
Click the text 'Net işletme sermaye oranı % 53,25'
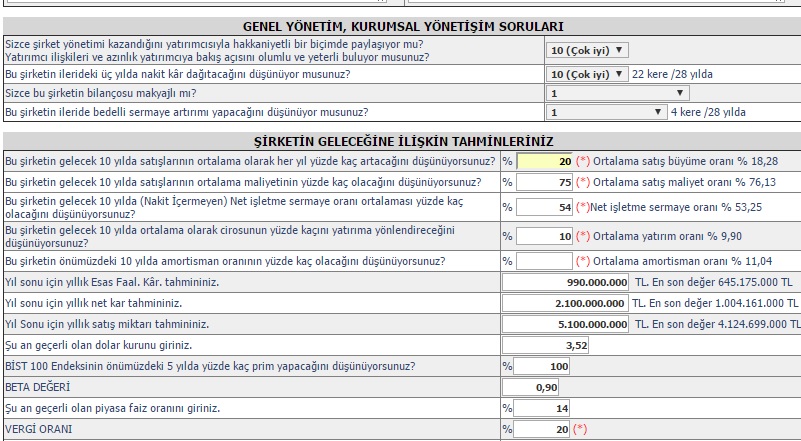(x=676, y=207)
